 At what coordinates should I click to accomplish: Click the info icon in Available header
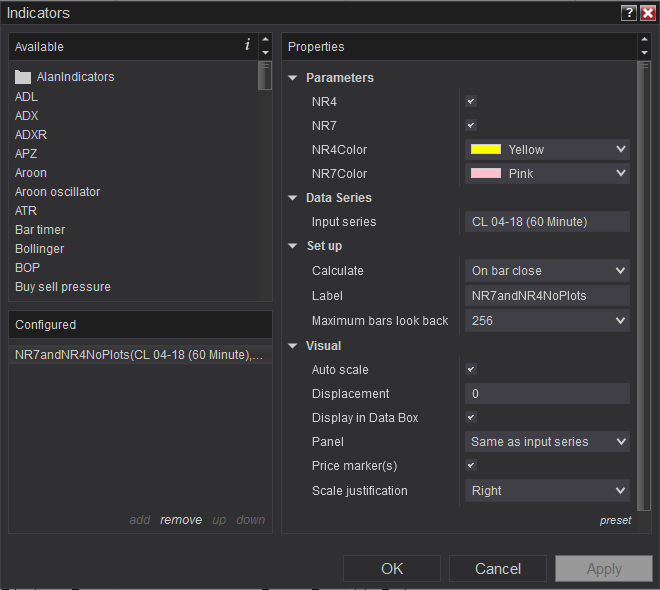pyautogui.click(x=247, y=45)
